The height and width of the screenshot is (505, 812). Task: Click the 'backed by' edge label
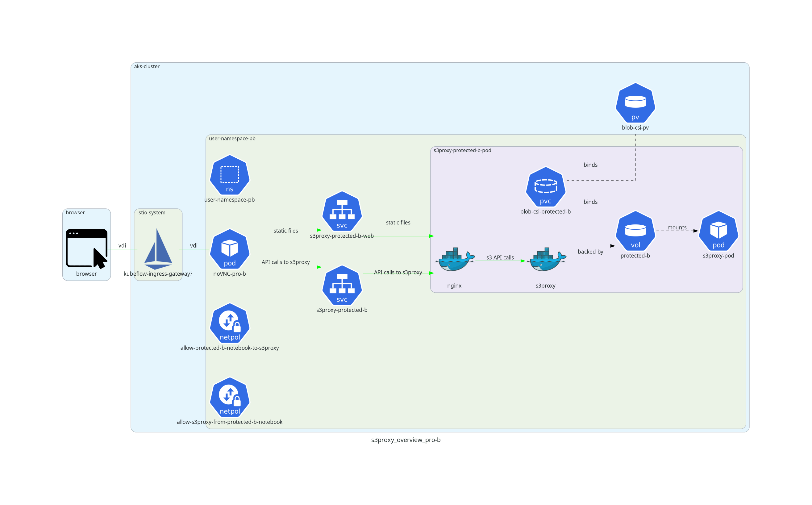pos(590,252)
